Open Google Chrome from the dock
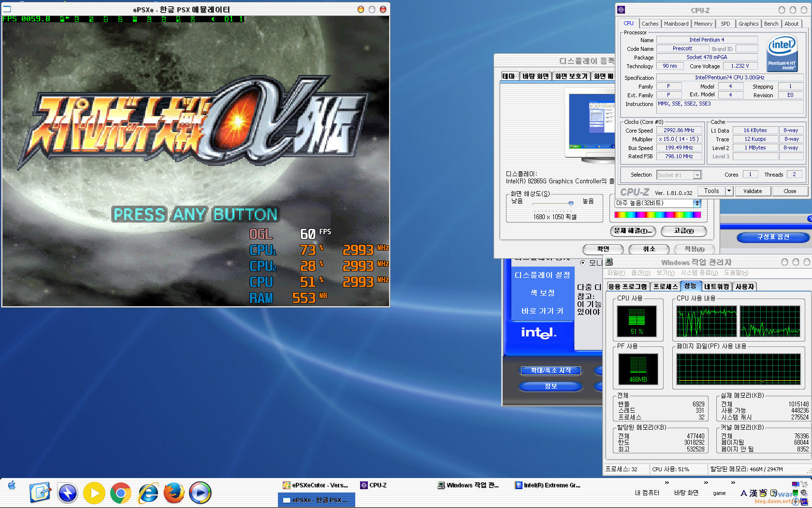This screenshot has width=812, height=508. (x=121, y=493)
